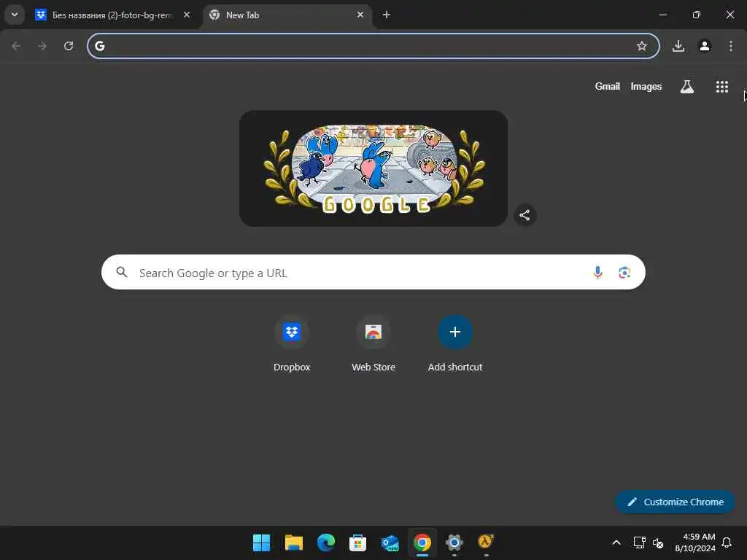747x560 pixels.
Task: Open the clock showing 4:59 AM
Action: coord(695,542)
